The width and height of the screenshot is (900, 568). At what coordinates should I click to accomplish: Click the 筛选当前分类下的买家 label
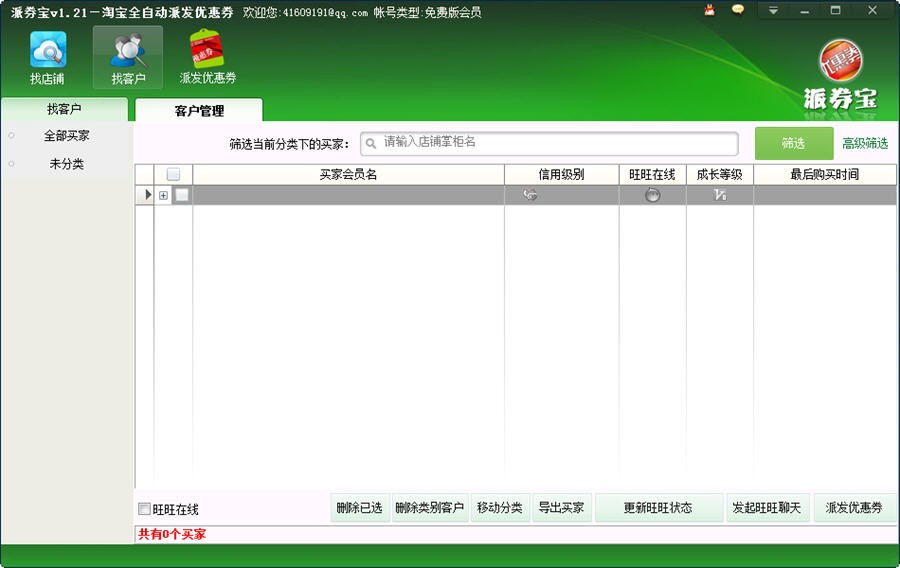point(289,144)
